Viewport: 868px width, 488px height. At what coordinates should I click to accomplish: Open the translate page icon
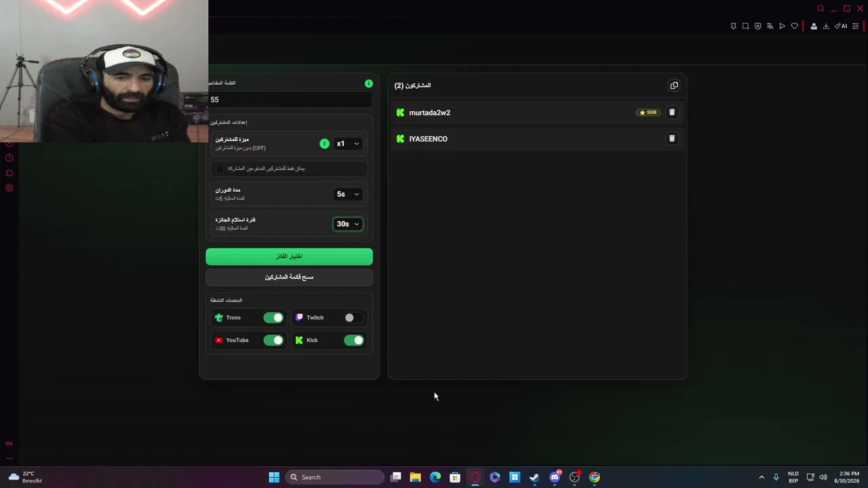(x=770, y=26)
